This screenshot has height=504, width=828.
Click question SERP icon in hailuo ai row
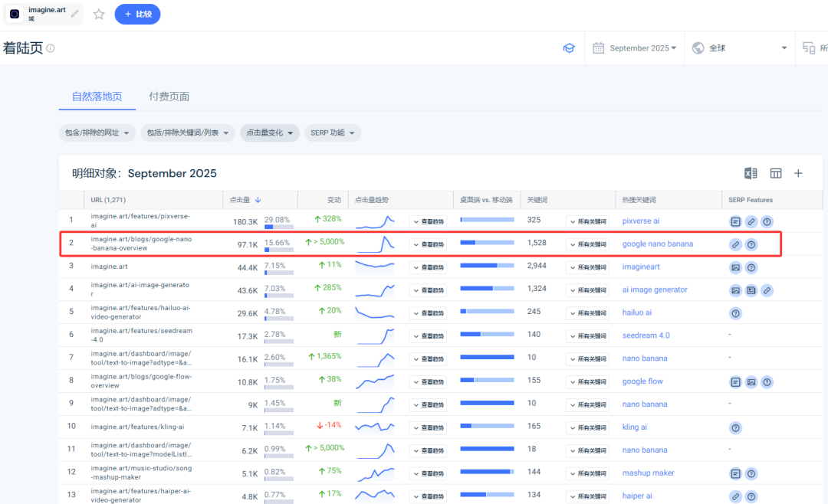735,313
